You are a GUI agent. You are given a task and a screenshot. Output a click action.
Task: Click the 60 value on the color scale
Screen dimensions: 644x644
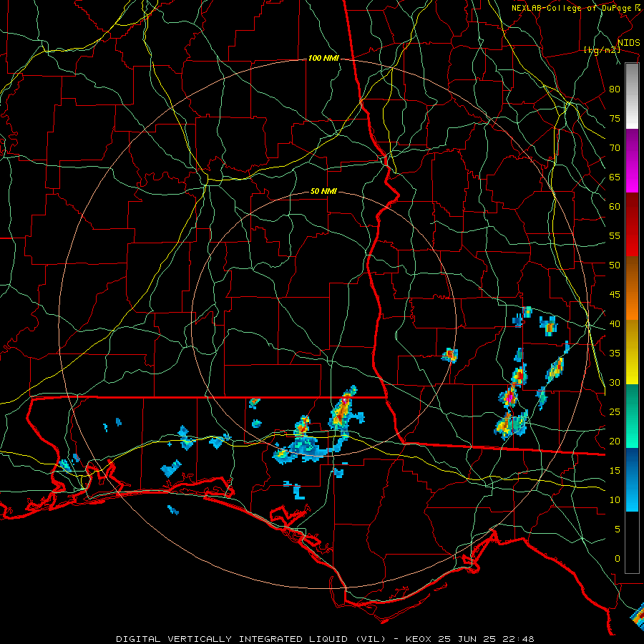(x=615, y=207)
